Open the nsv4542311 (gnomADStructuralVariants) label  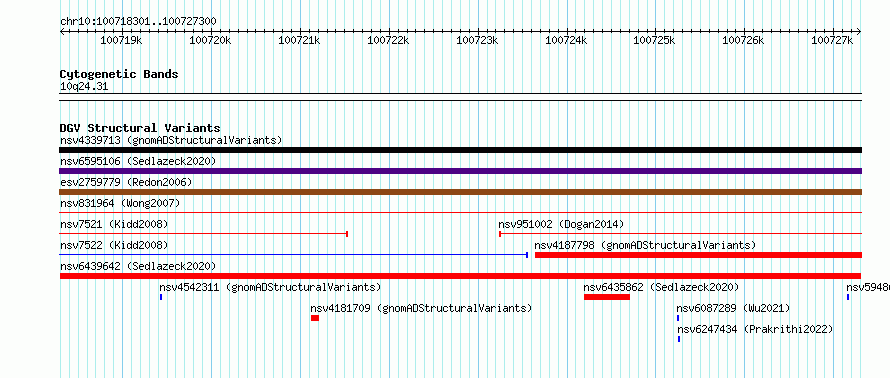pos(270,287)
